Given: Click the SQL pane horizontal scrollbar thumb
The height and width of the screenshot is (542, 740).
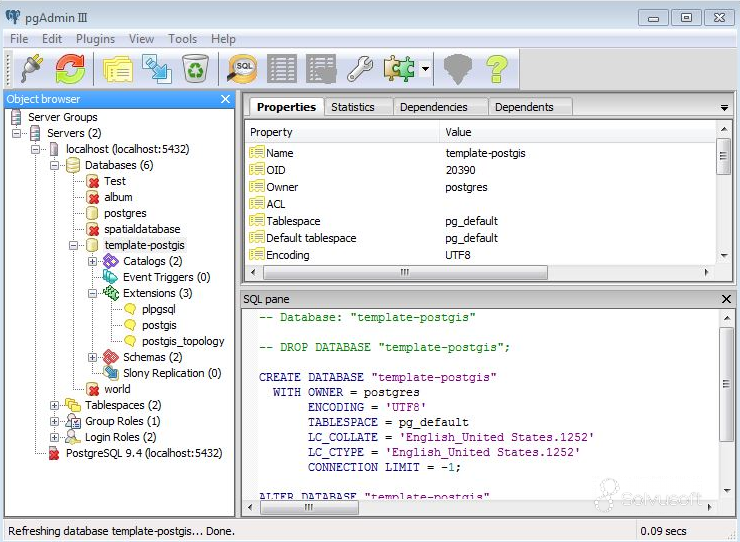Looking at the screenshot, I should tap(309, 508).
